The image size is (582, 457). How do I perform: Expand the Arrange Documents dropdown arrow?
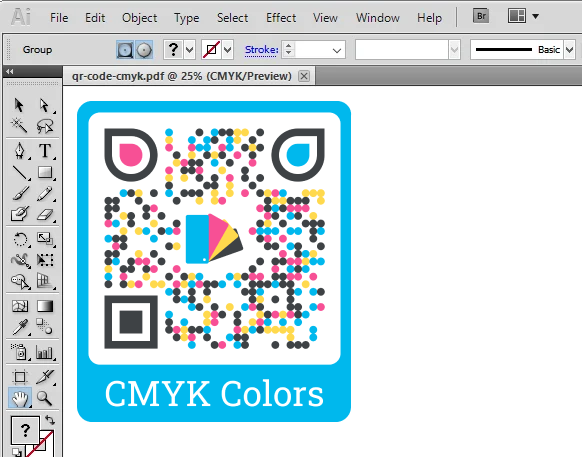pos(535,16)
